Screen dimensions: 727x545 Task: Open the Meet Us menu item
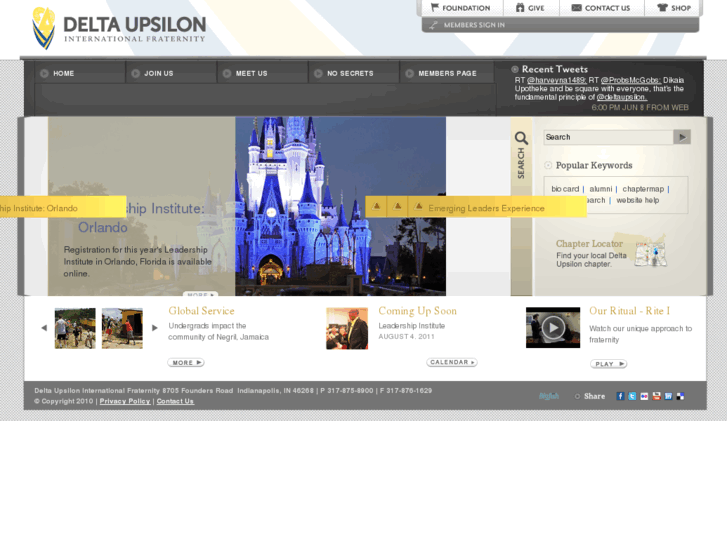(262, 73)
